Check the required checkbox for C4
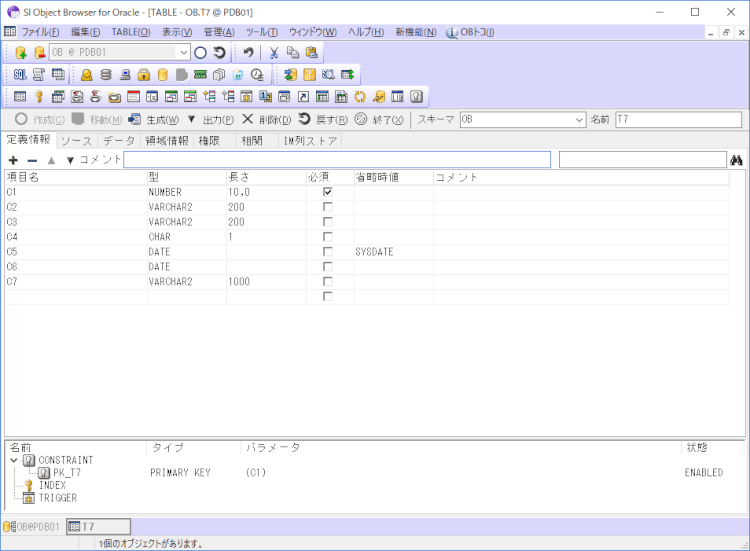This screenshot has width=750, height=551. [x=327, y=237]
